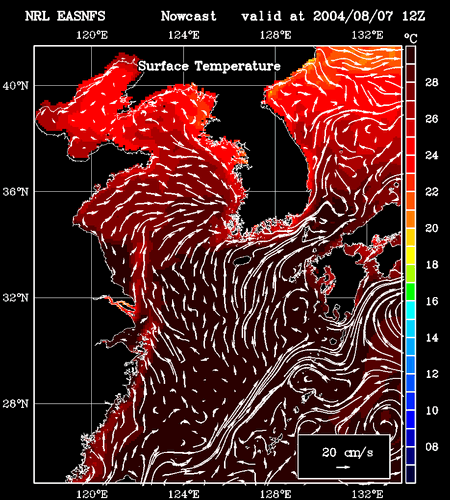Click the orange 20-21°C colorbar swatch
The width and height of the screenshot is (450, 500).
coord(410,219)
